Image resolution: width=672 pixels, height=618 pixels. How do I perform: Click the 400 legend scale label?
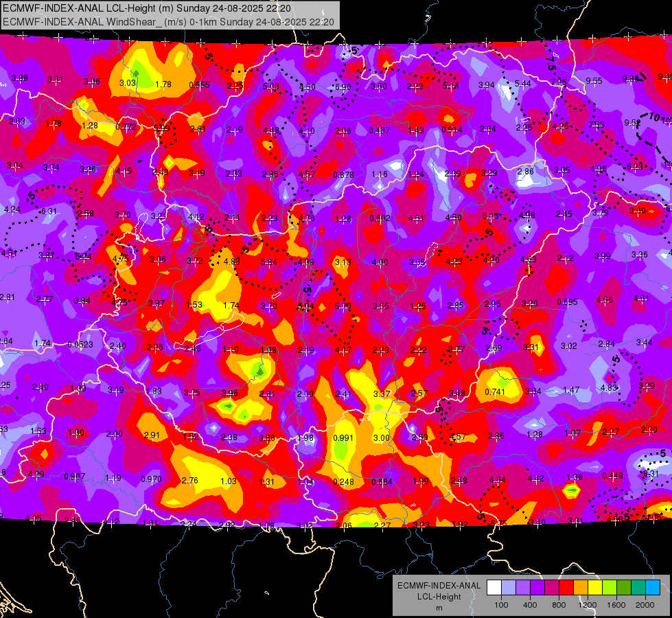[530, 605]
